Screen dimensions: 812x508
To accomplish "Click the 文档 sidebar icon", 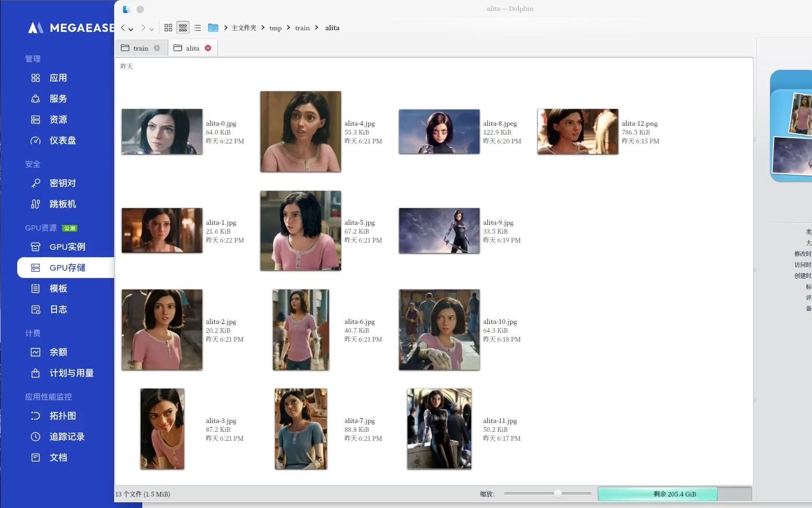I will point(35,457).
